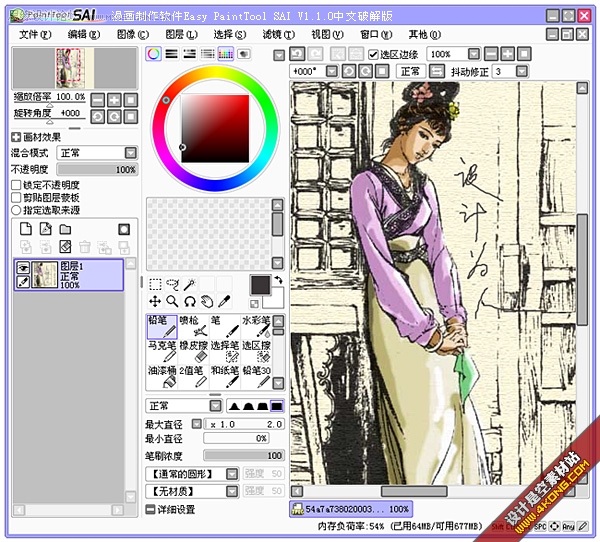
Task: Open the canvas zoom 100% dropdown
Action: [x=474, y=54]
